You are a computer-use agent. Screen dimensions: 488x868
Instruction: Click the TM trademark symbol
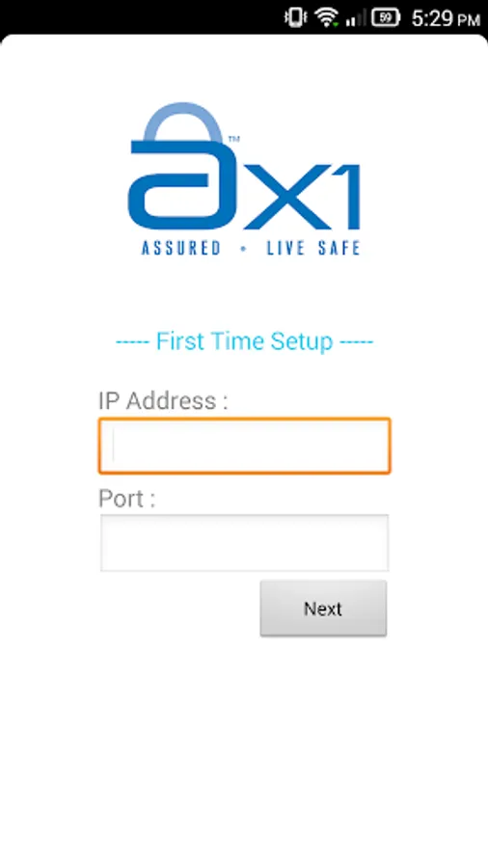pyautogui.click(x=234, y=141)
